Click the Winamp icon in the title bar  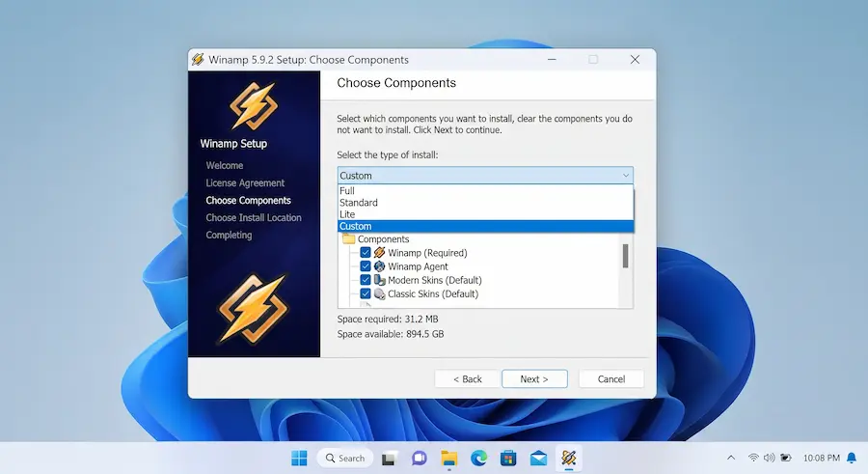198,59
